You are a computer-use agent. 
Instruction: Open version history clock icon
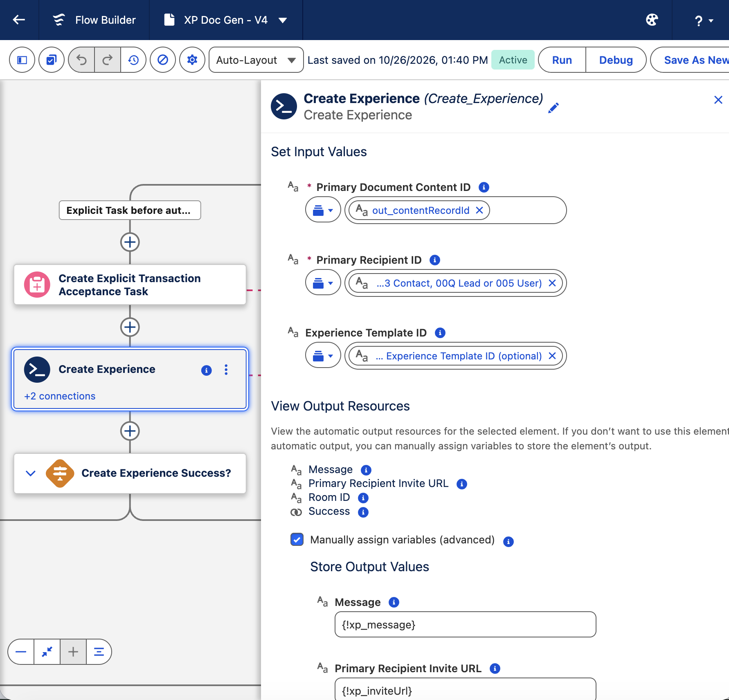click(133, 60)
